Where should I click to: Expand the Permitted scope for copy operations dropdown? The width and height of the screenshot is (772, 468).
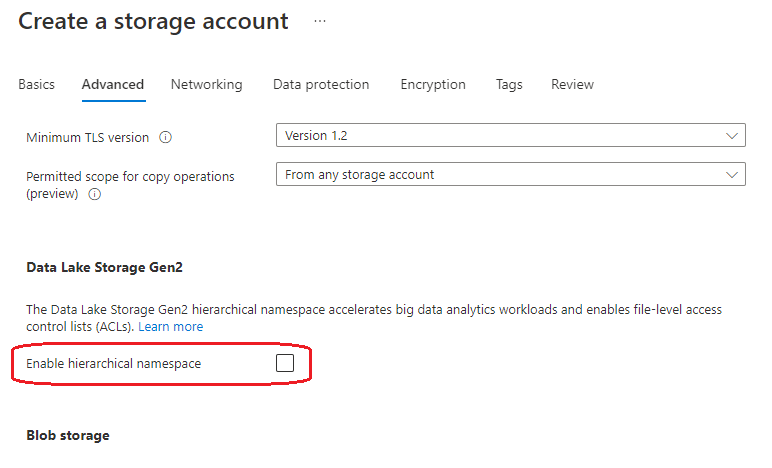coord(510,174)
